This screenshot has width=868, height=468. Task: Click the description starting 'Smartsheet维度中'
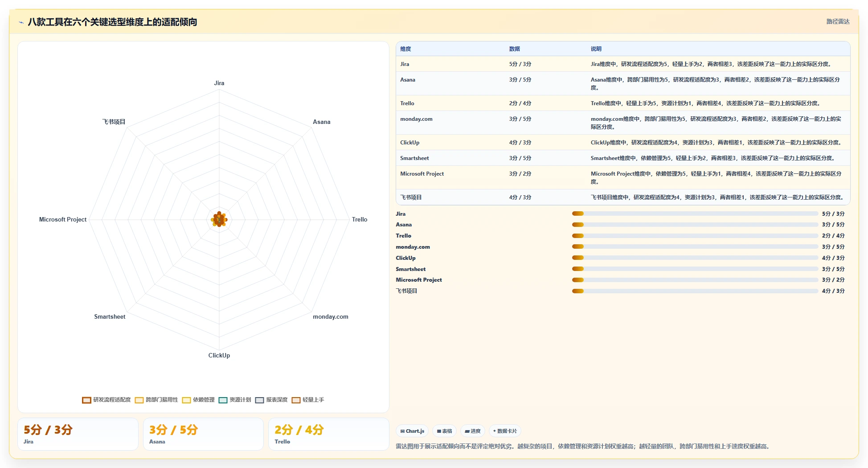(714, 158)
